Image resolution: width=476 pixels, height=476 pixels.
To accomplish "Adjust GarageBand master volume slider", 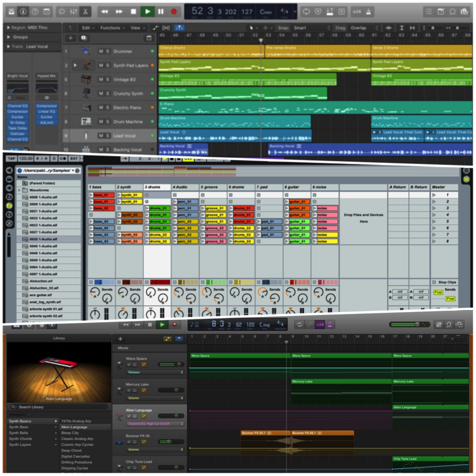I will [409, 324].
